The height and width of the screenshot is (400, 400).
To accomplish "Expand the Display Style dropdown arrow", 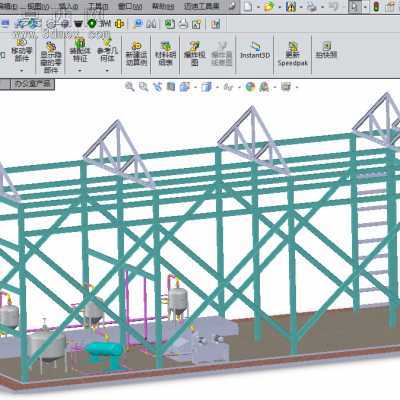I will click(217, 88).
